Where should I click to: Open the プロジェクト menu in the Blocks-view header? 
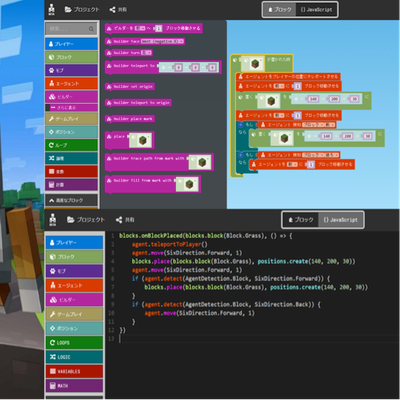82,10
